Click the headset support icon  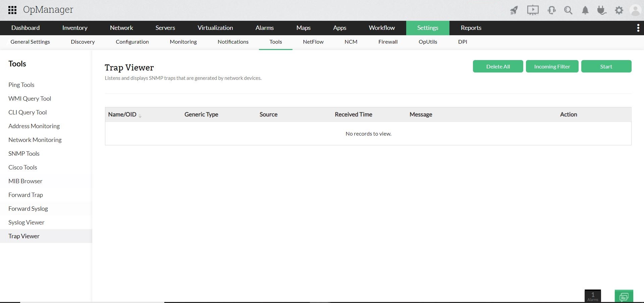pyautogui.click(x=551, y=10)
